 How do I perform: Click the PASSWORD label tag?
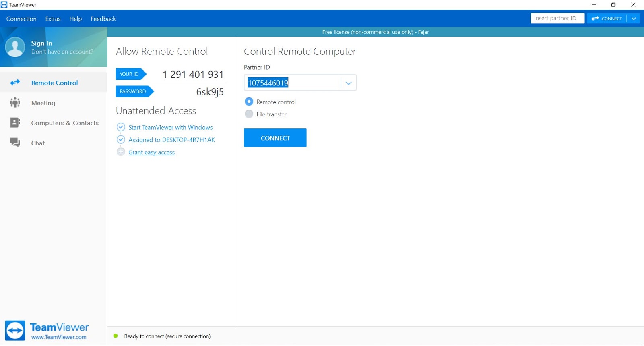point(134,91)
